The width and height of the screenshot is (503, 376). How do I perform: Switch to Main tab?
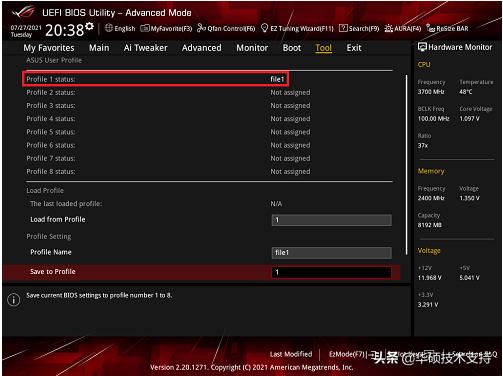[99, 48]
